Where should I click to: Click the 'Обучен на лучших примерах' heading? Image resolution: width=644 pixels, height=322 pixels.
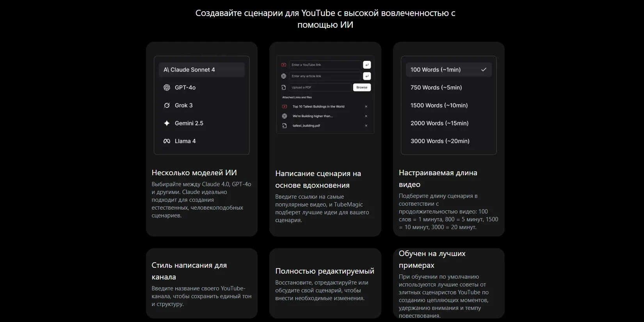pyautogui.click(x=432, y=259)
